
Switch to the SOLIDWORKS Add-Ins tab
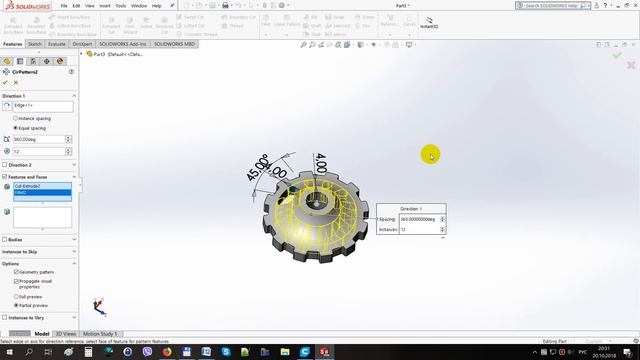(x=123, y=44)
